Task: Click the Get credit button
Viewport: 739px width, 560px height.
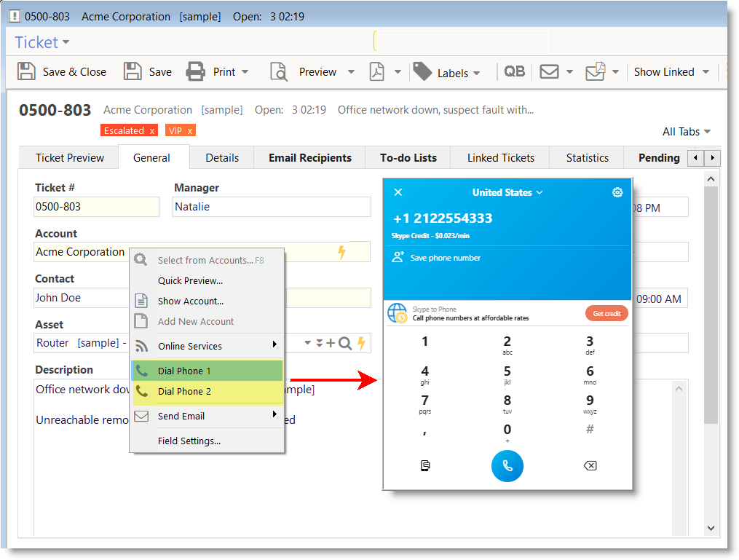Action: (606, 314)
